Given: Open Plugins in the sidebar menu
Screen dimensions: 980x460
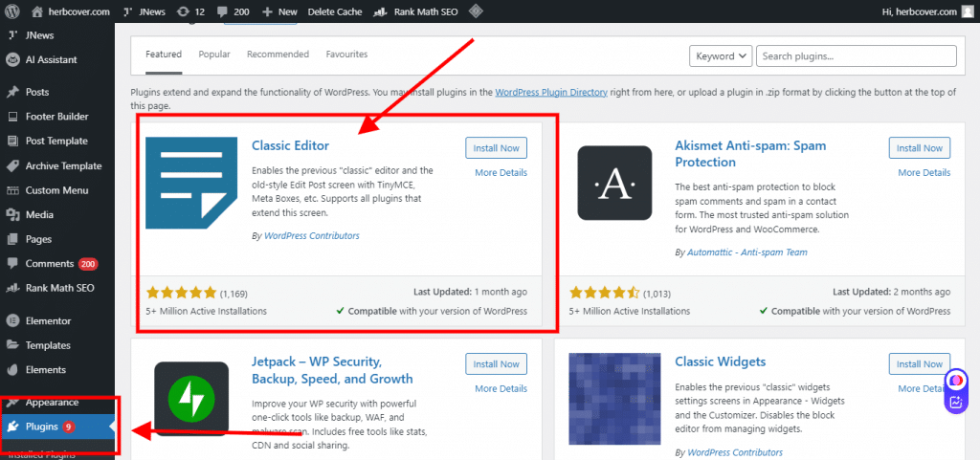Looking at the screenshot, I should coord(42,427).
